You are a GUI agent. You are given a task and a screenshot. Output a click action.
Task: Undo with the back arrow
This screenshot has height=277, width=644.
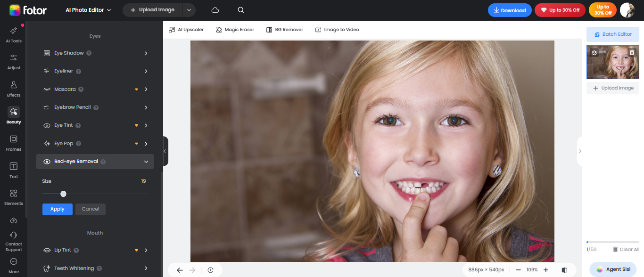coord(180,270)
